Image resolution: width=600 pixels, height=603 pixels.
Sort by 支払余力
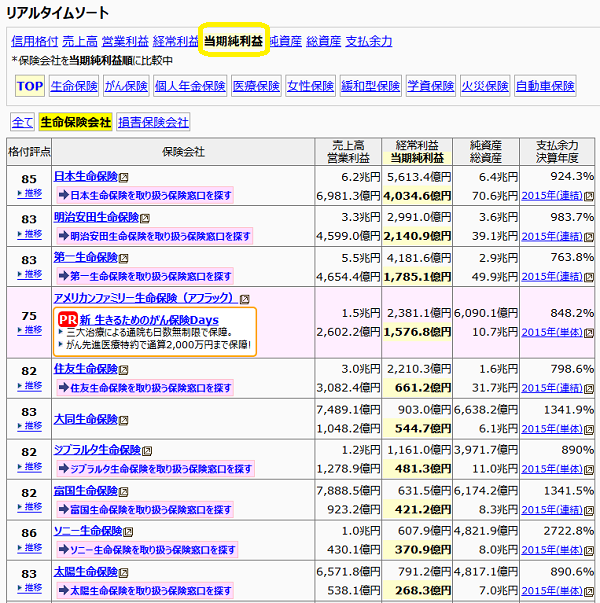(369, 41)
